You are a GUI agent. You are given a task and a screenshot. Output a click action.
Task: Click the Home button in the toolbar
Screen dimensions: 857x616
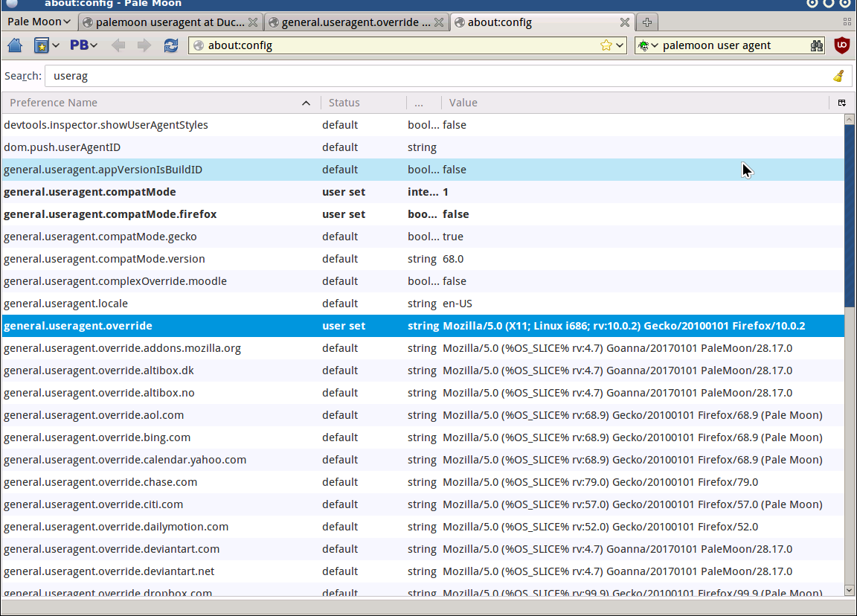(15, 45)
